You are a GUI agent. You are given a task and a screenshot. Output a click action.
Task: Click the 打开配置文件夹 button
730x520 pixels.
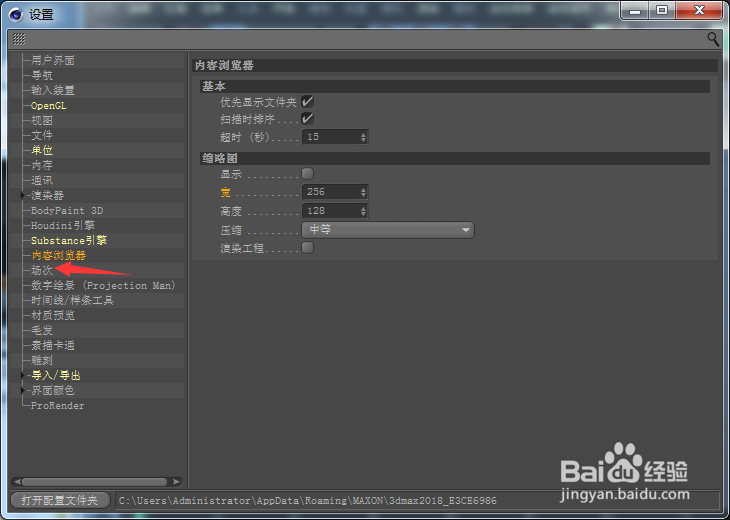[60, 500]
